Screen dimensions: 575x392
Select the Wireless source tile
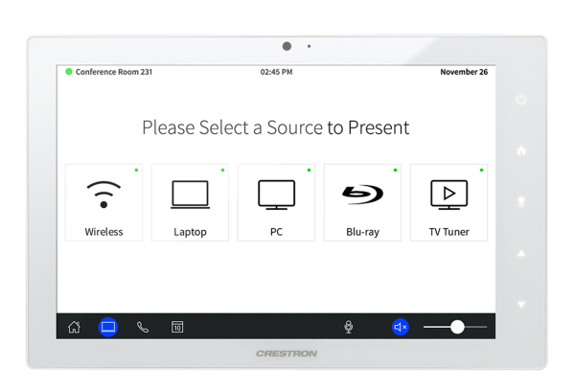pyautogui.click(x=103, y=202)
